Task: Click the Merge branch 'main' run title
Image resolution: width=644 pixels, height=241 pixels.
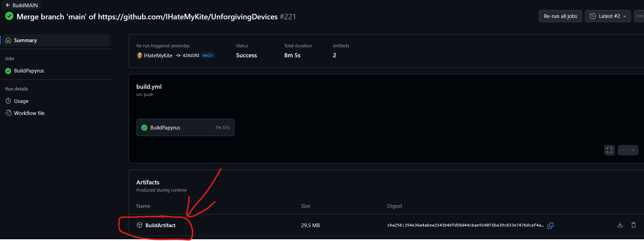Action: pyautogui.click(x=147, y=17)
